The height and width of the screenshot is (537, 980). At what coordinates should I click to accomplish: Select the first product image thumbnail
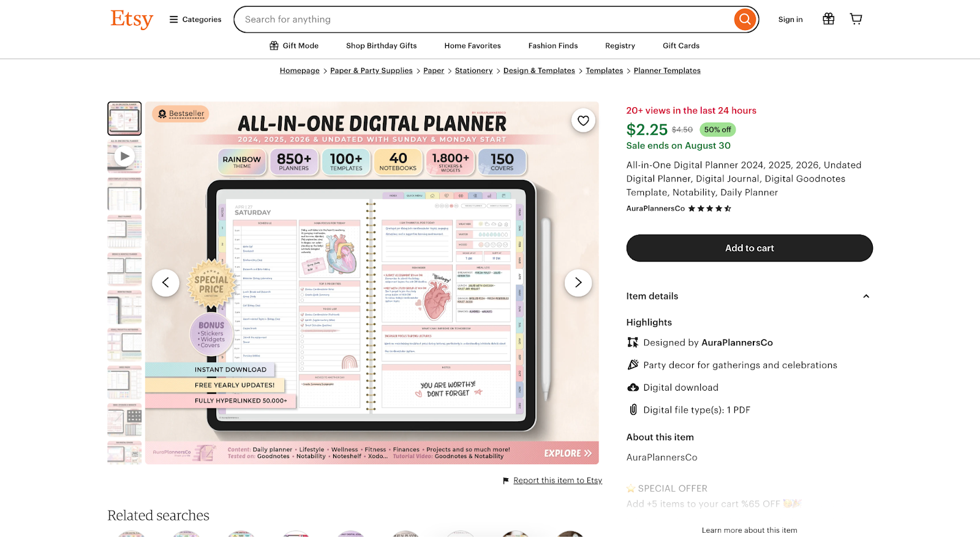click(x=124, y=118)
